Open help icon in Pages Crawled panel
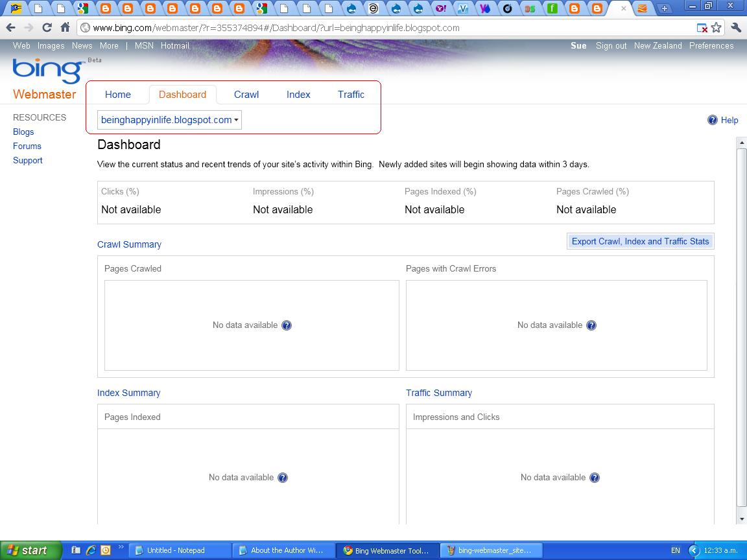Screen dimensions: 747x560 287,325
